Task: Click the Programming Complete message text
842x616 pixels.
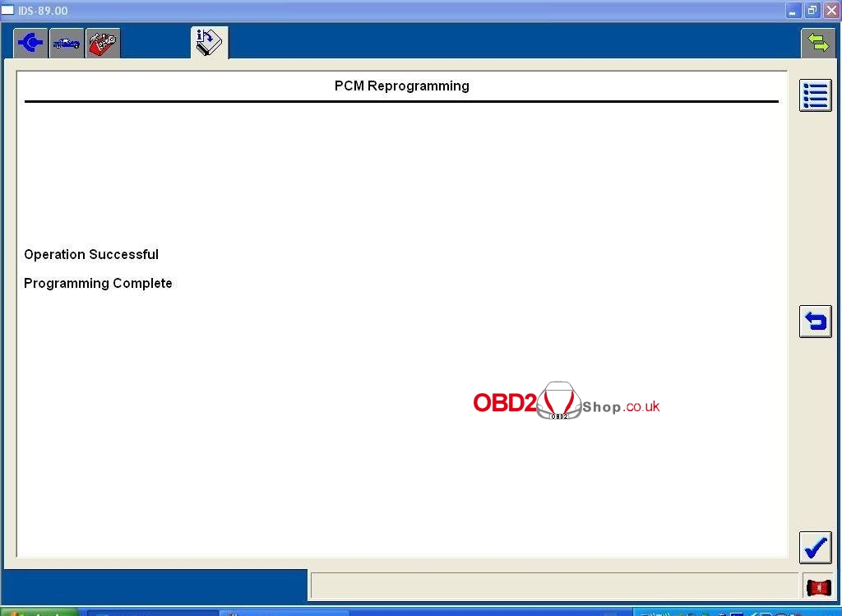Action: point(98,284)
